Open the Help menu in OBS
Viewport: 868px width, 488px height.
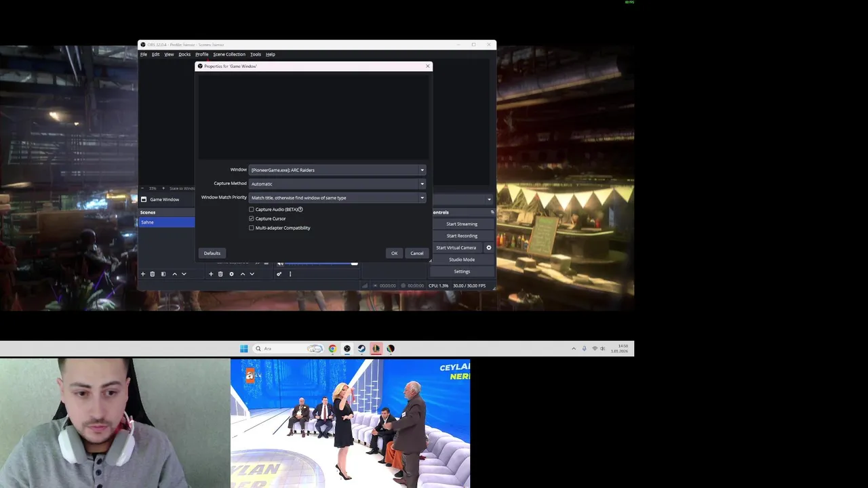point(271,54)
